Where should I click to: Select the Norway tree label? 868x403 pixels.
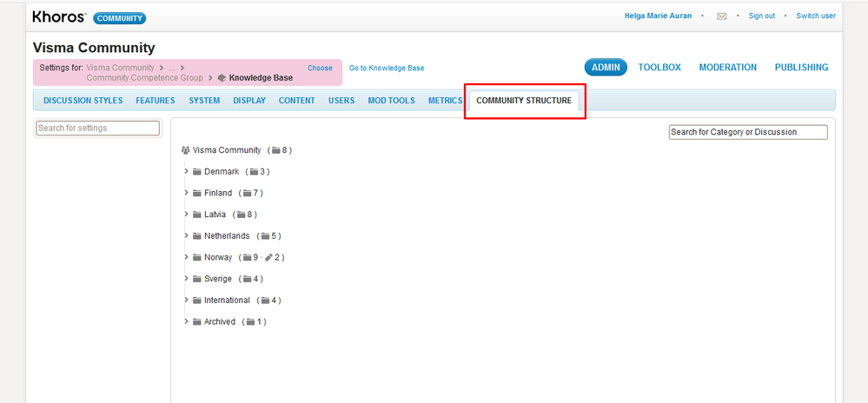click(218, 257)
